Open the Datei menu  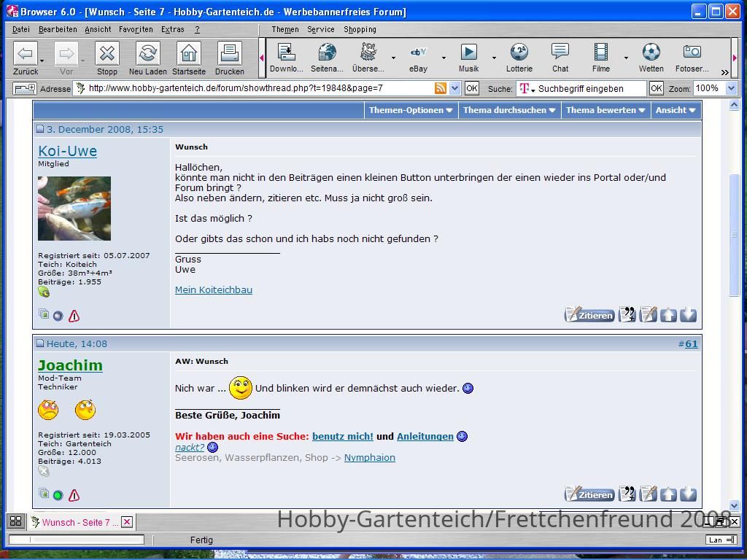21,29
